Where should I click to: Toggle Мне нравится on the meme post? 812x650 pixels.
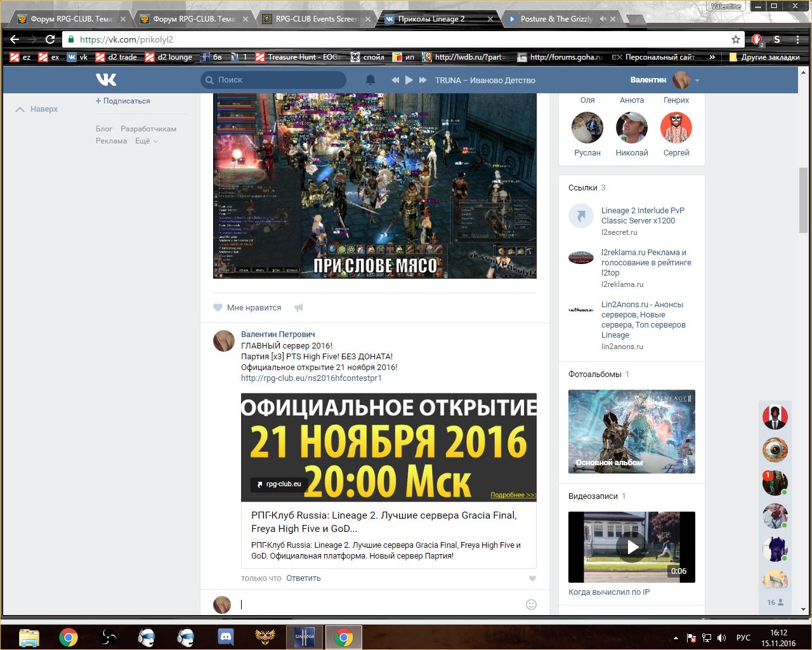(x=247, y=308)
